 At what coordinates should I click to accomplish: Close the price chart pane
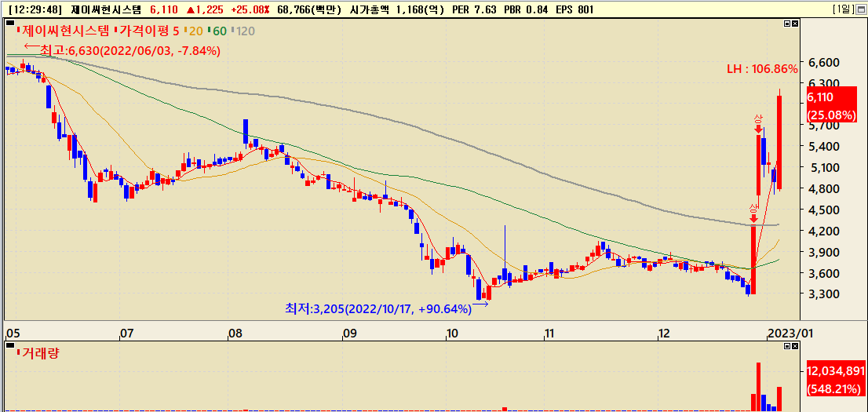click(795, 24)
